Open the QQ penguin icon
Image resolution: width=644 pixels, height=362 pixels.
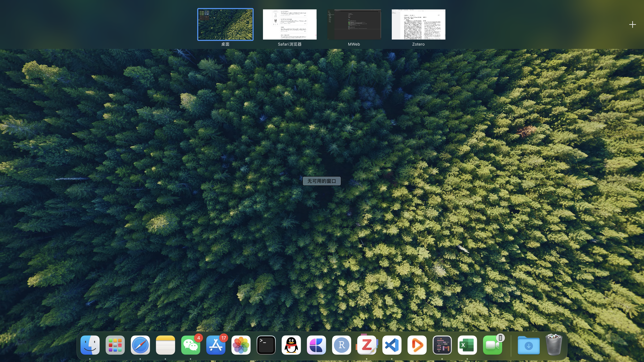(291, 345)
